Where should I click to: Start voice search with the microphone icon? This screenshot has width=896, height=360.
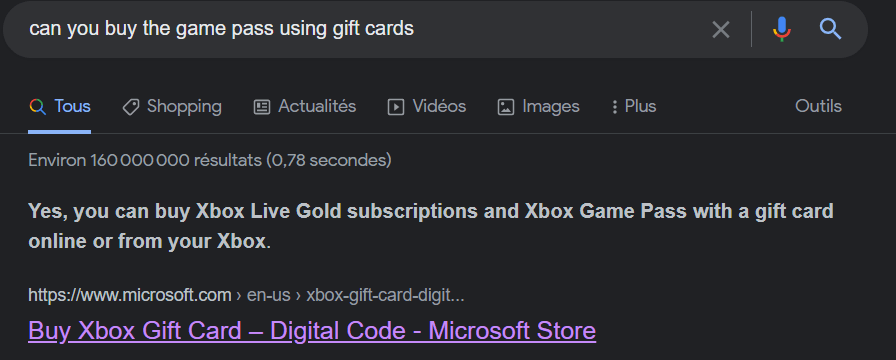782,29
